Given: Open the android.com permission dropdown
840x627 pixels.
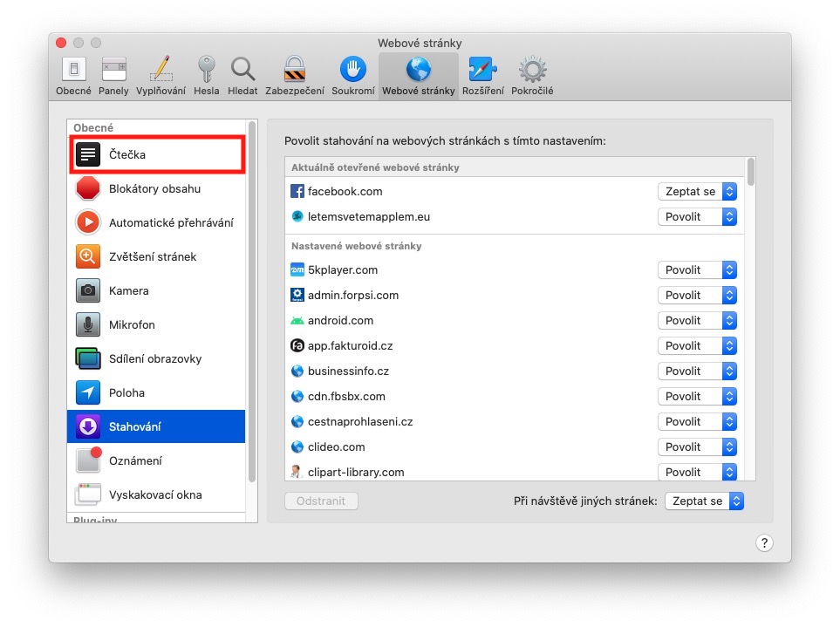Looking at the screenshot, I should coord(697,320).
